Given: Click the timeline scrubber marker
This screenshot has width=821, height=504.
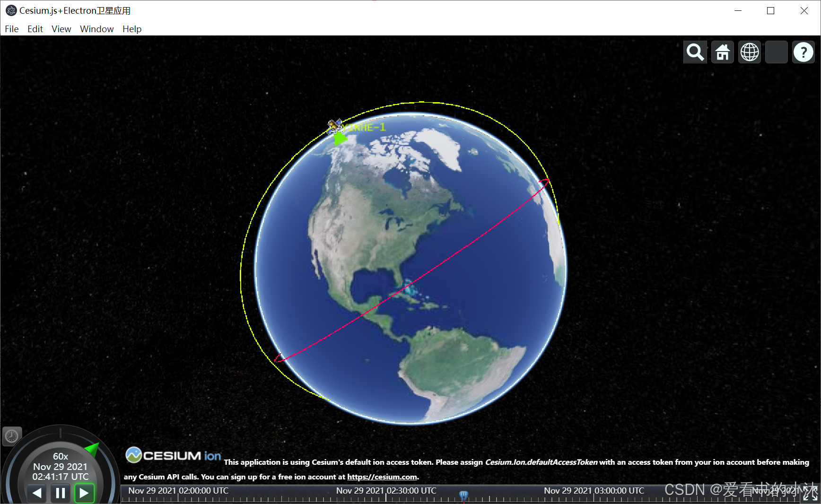Looking at the screenshot, I should click(463, 495).
